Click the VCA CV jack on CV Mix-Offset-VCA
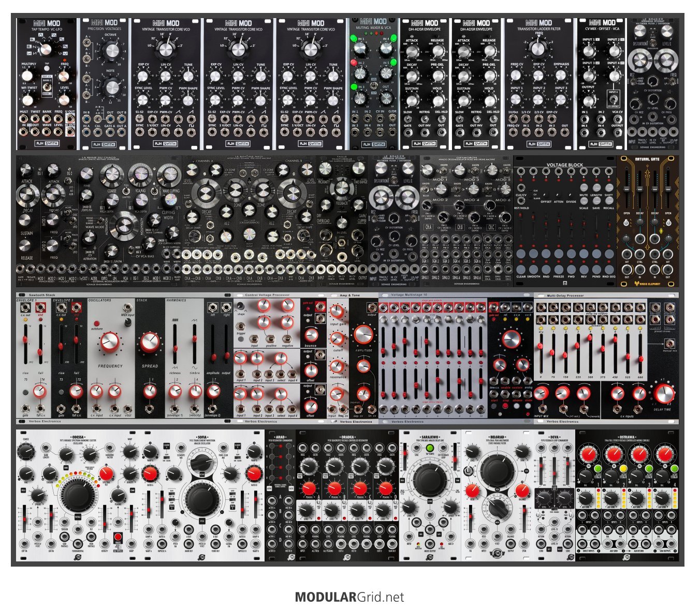This screenshot has height=608, width=700. (618, 118)
